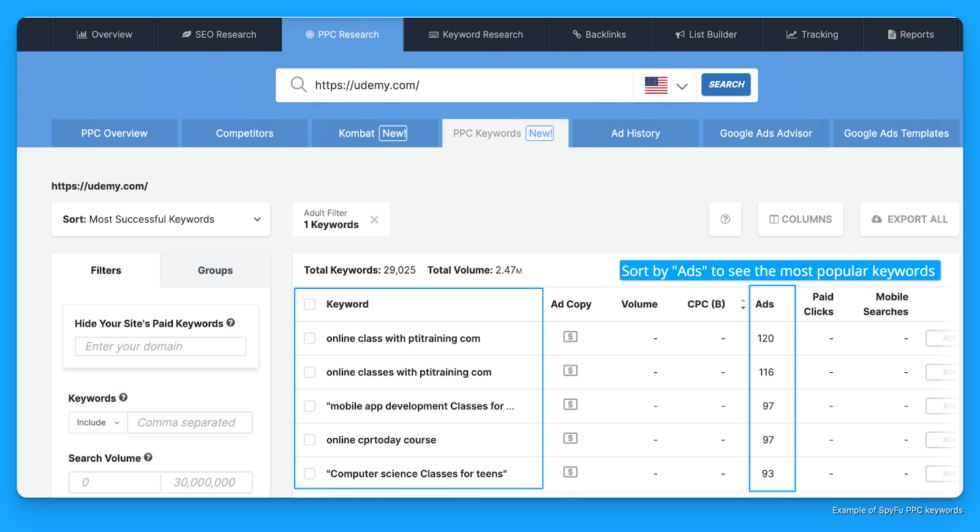Screen dimensions: 980x532
Task: Check the 'online classes with ptitraining com' row
Action: (x=310, y=372)
